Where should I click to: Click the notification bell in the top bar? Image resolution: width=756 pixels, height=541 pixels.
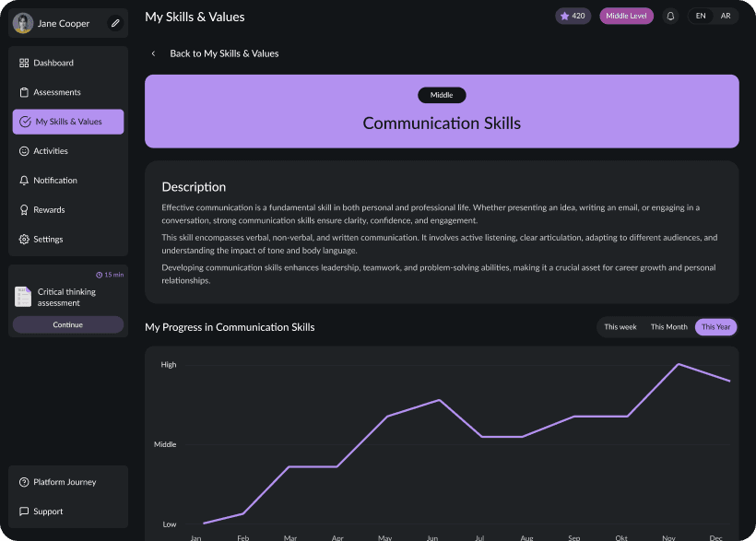[x=670, y=16]
